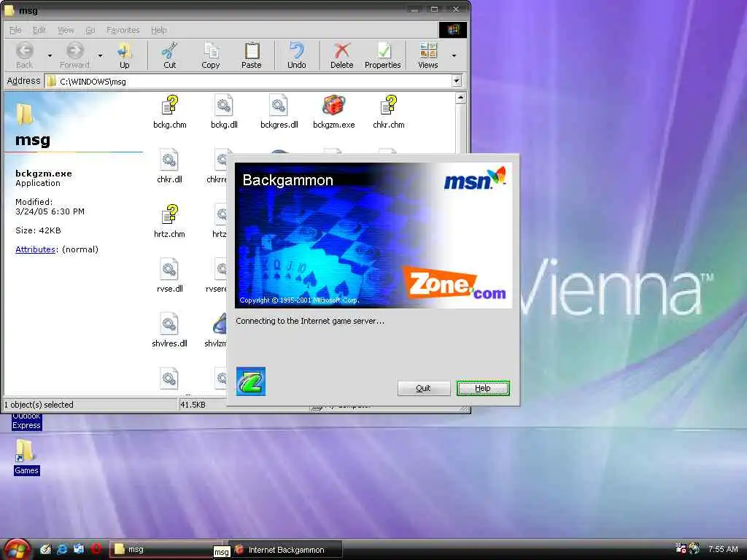Open the Games desktop folder shortcut
Viewport: 747px width, 560px height.
(26, 457)
